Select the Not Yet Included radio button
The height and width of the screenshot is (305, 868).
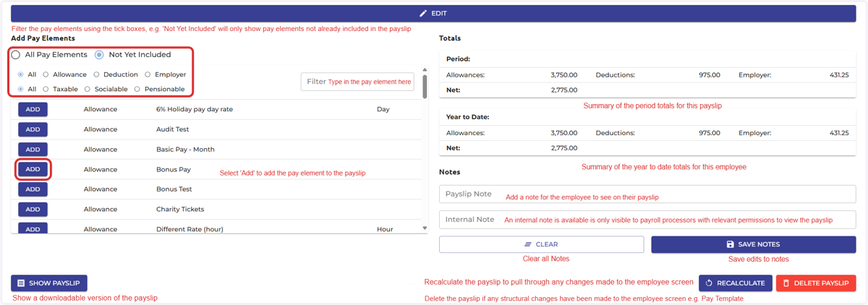point(99,55)
